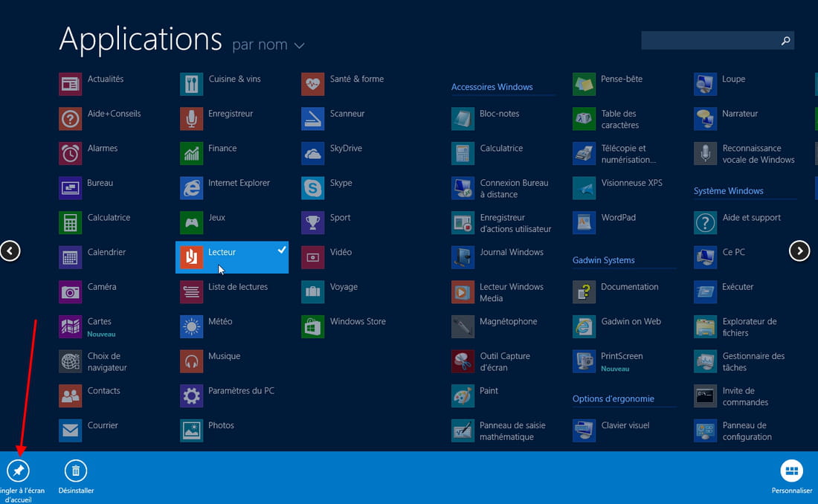
Task: Open the Bloc-notes icon
Action: click(x=463, y=118)
